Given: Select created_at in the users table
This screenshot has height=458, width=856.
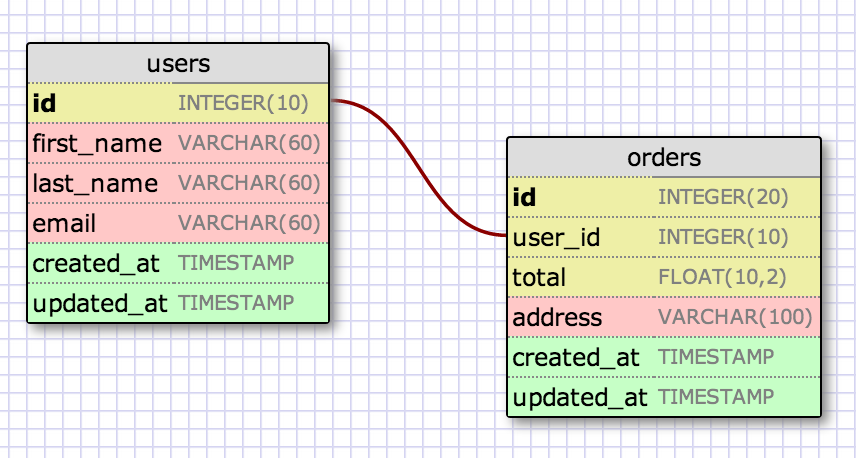Looking at the screenshot, I should 99,263.
